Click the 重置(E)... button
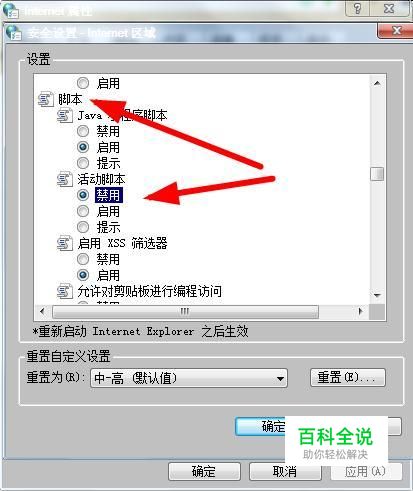 (348, 377)
